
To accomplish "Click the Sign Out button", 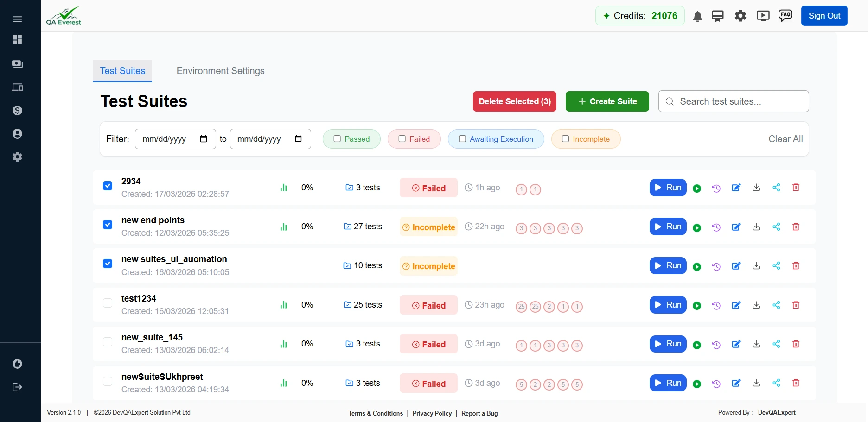I will (824, 16).
